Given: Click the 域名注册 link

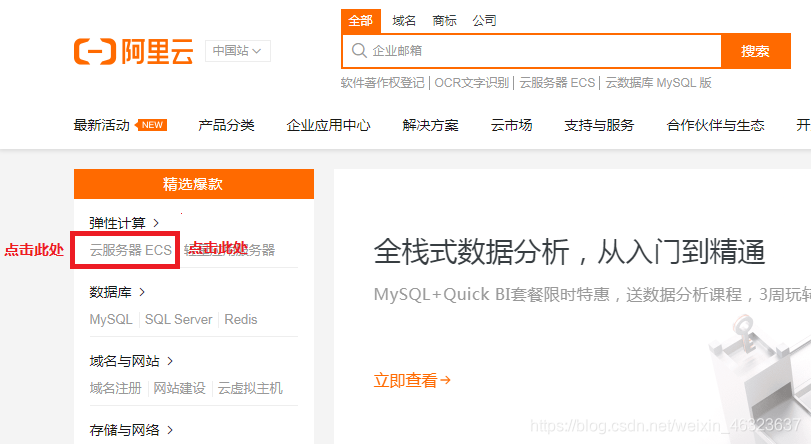Looking at the screenshot, I should coord(115,388).
